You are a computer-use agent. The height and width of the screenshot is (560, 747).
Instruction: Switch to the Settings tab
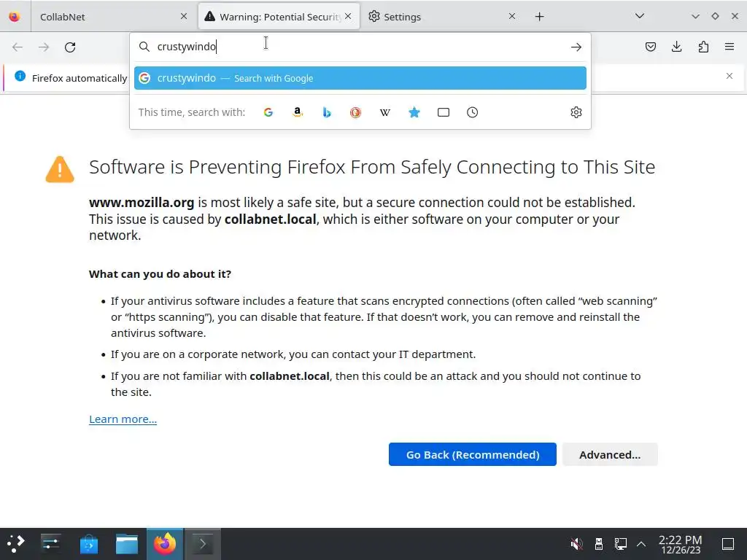pos(441,17)
